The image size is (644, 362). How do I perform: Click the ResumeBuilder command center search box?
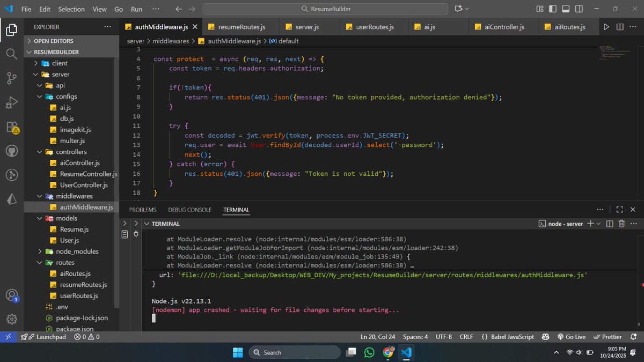(325, 9)
